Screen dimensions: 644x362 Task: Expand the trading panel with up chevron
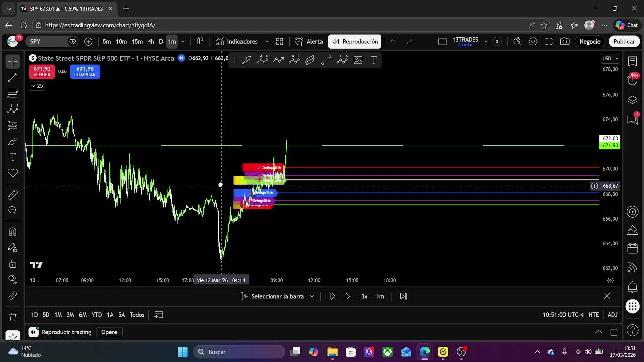(x=598, y=332)
